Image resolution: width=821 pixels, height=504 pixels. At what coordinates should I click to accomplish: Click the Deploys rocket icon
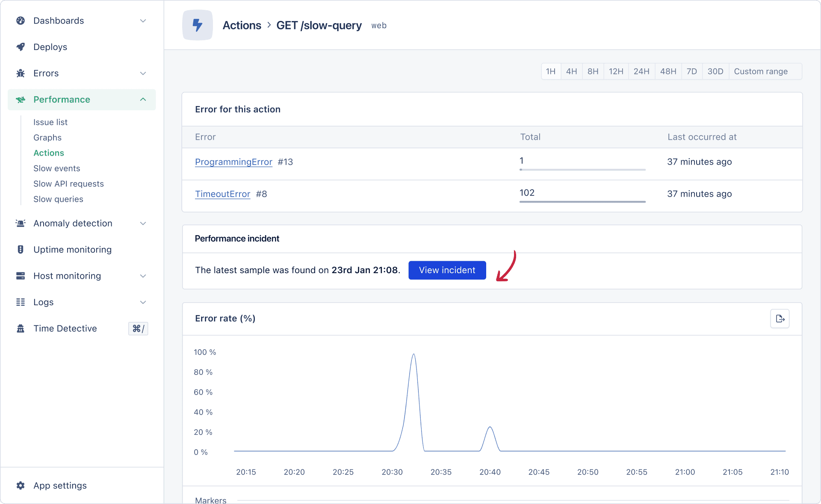pyautogui.click(x=21, y=47)
